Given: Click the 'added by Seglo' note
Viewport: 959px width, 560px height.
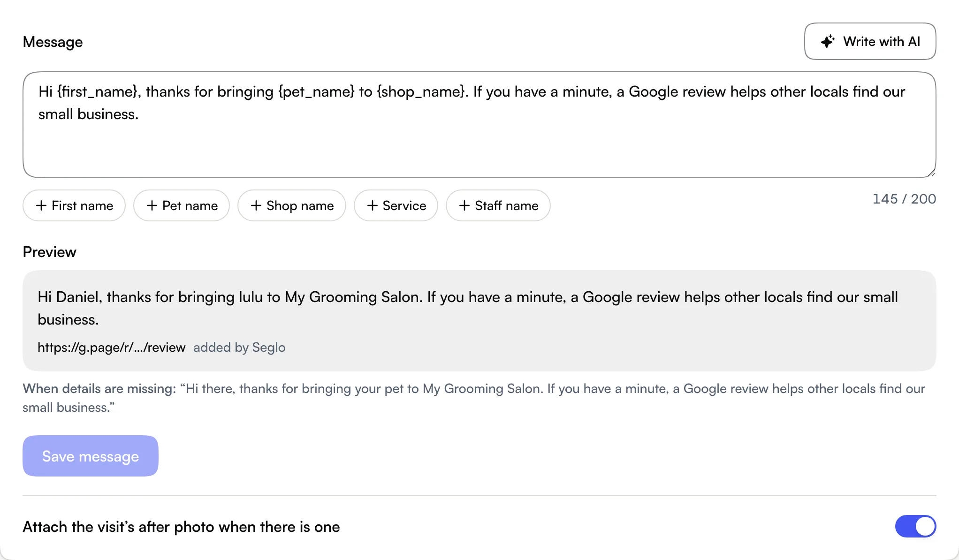Looking at the screenshot, I should coord(239,347).
